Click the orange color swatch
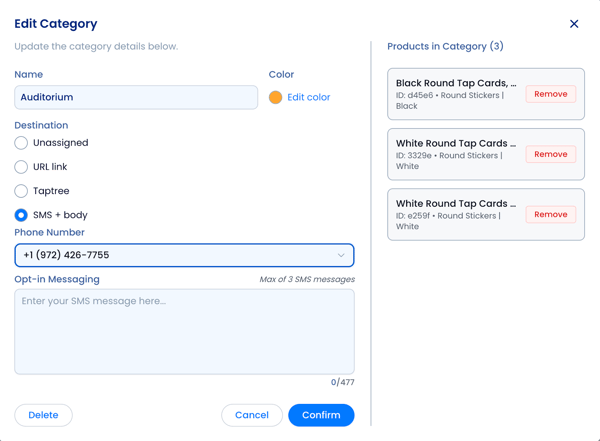The height and width of the screenshot is (441, 600). tap(275, 97)
